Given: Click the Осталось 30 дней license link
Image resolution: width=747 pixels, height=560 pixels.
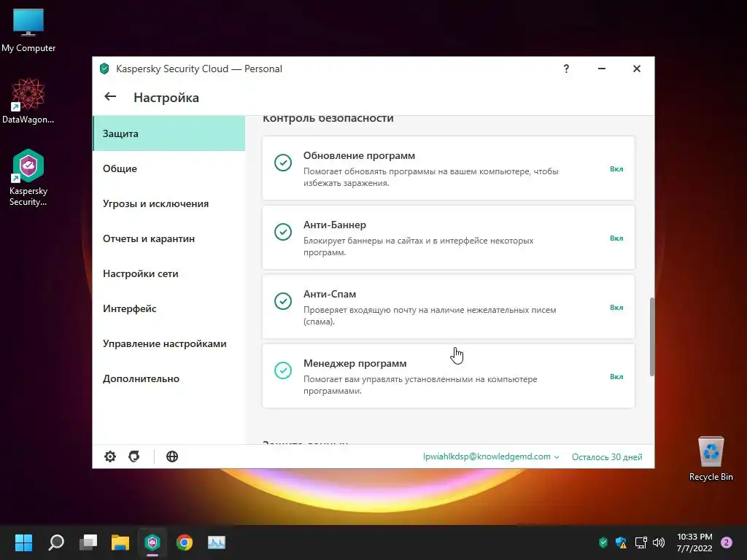Looking at the screenshot, I should click(x=607, y=456).
